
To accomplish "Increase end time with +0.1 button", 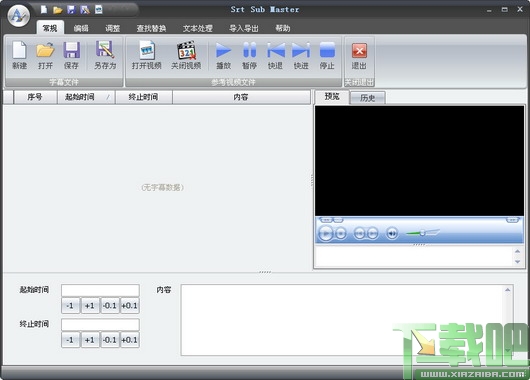I will point(130,340).
